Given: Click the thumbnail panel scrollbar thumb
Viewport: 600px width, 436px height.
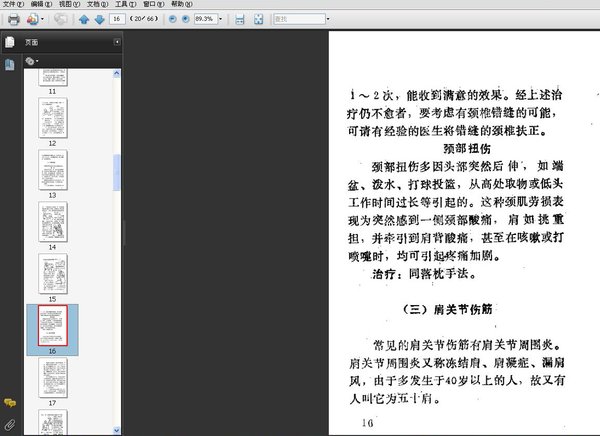Looking at the screenshot, I should [x=117, y=172].
